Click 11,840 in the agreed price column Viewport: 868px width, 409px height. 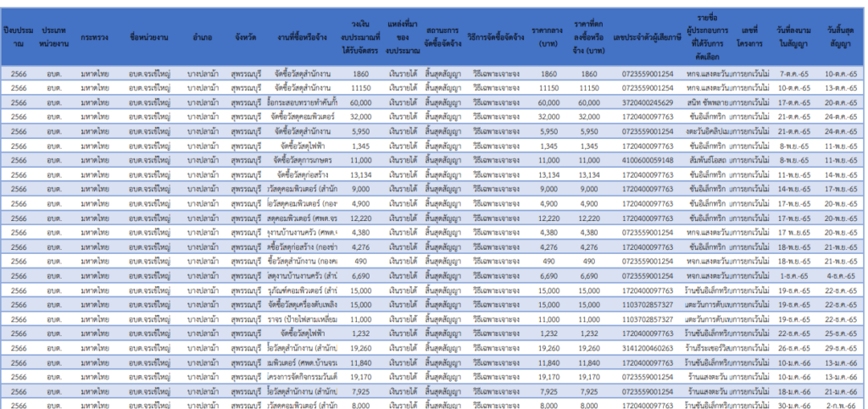coord(589,362)
